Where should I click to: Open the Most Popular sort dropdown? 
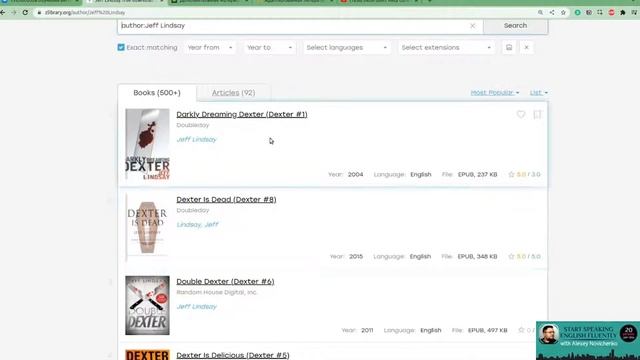point(495,93)
